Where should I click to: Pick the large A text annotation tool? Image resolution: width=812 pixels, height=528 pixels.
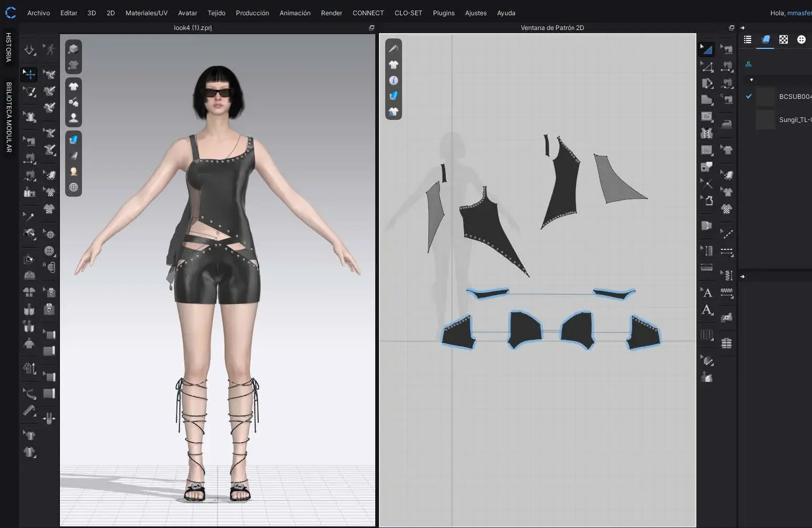point(707,310)
